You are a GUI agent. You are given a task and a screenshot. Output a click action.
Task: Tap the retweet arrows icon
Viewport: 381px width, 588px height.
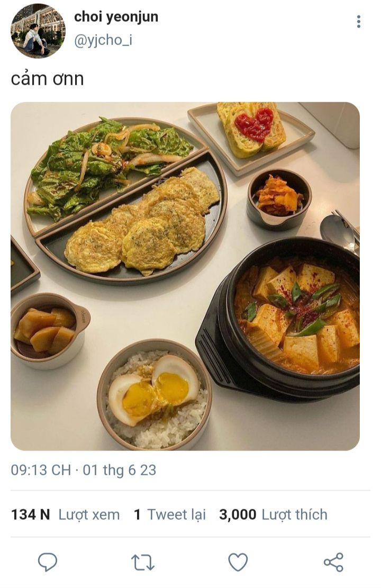143,563
